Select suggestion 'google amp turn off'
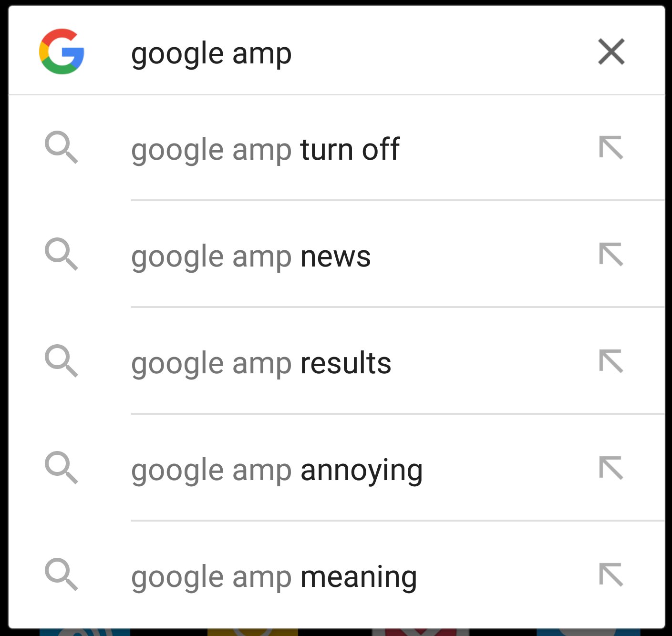This screenshot has height=636, width=672. (x=336, y=148)
